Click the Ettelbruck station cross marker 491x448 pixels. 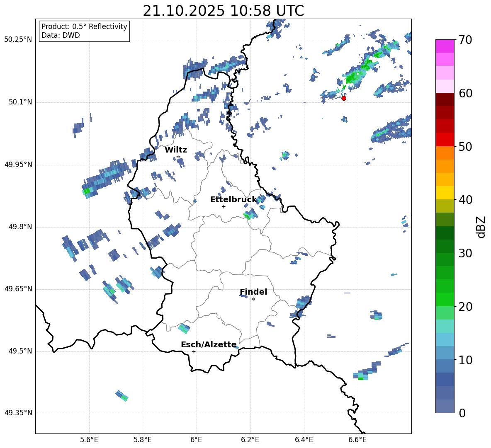point(224,206)
